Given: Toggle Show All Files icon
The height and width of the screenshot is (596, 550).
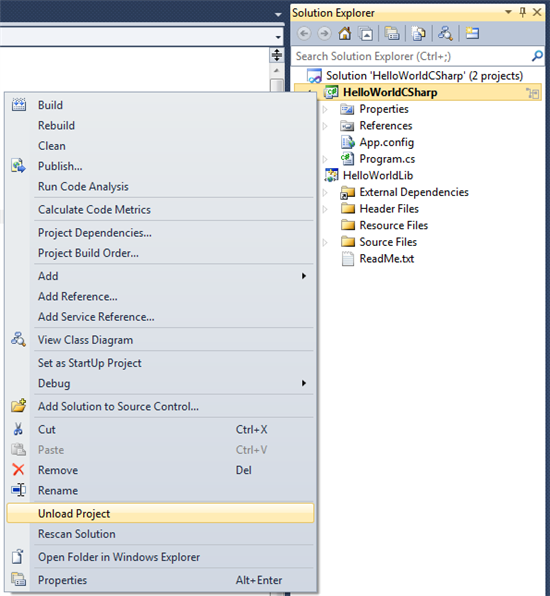Looking at the screenshot, I should (418, 34).
